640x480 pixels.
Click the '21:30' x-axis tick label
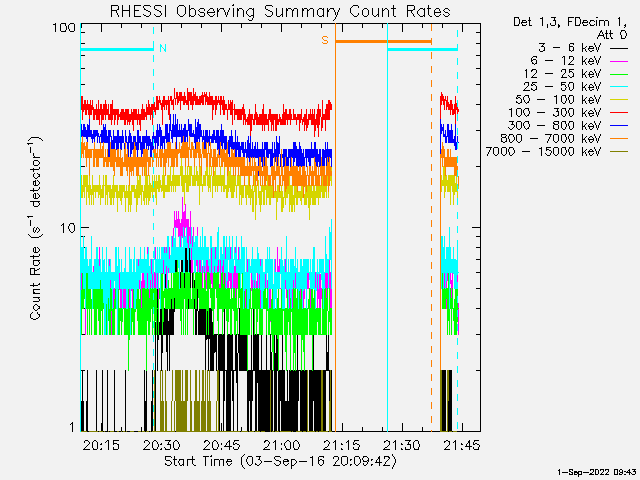pos(402,445)
